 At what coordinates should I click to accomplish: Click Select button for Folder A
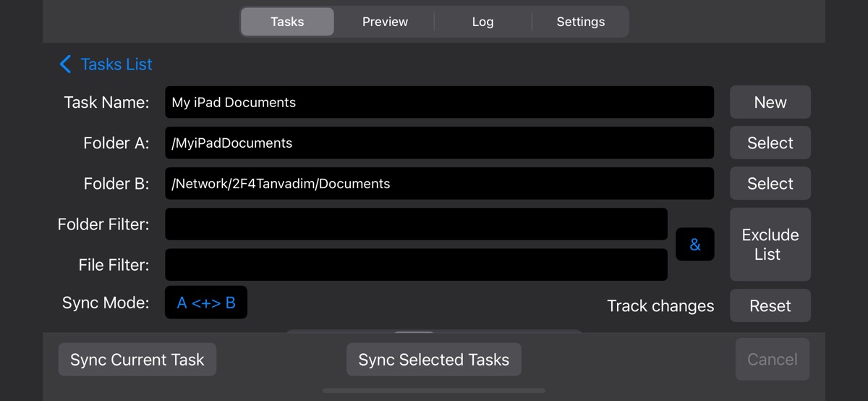770,143
